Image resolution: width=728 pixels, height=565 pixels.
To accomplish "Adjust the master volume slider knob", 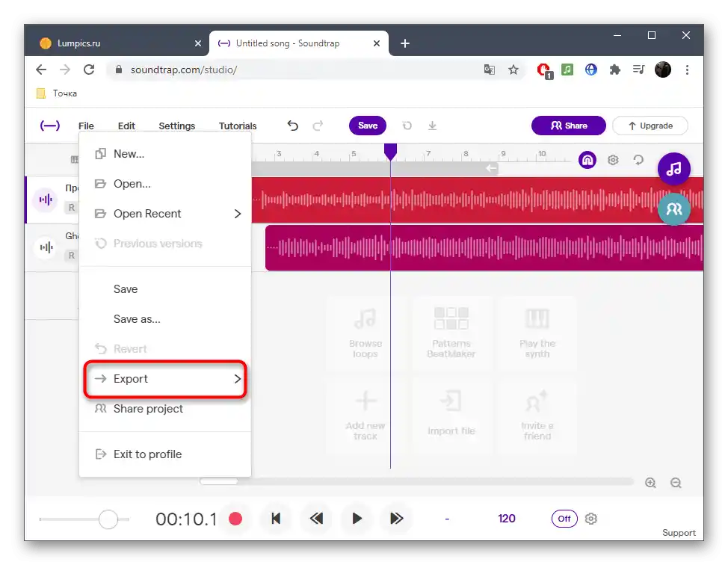I will [108, 519].
